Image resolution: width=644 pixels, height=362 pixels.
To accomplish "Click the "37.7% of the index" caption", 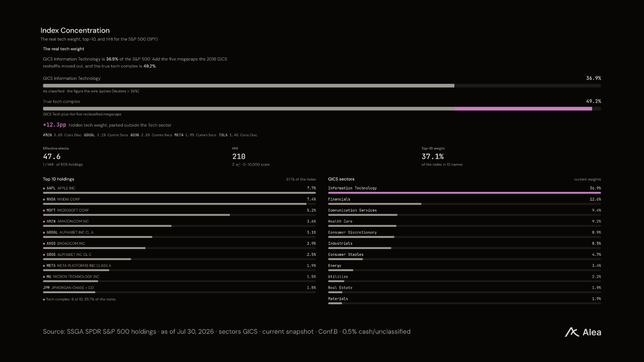I will [x=301, y=179].
